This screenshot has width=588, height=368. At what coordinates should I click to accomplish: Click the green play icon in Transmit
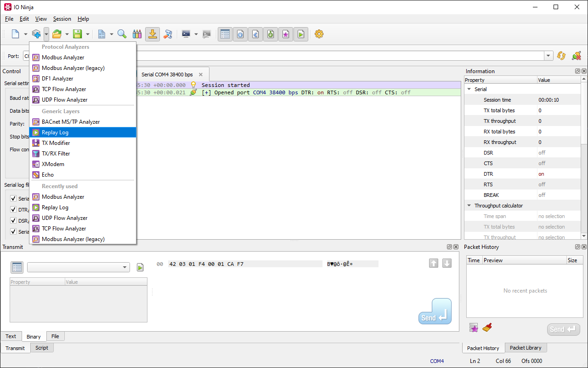point(140,267)
